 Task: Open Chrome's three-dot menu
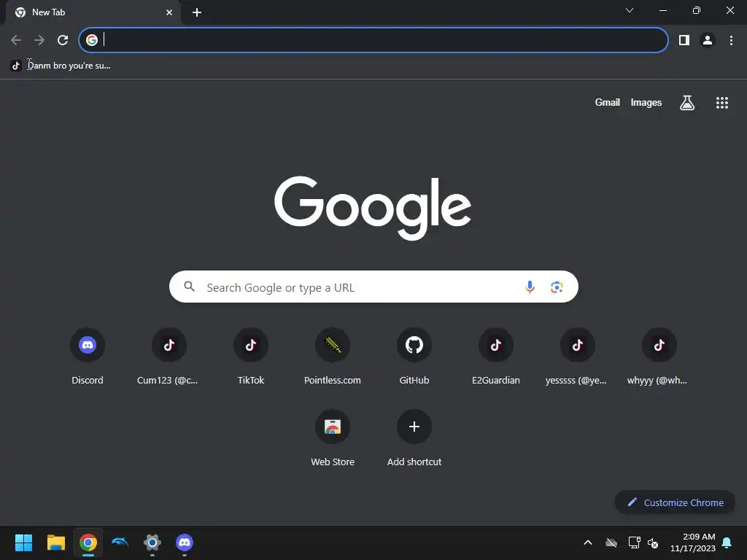pos(731,40)
